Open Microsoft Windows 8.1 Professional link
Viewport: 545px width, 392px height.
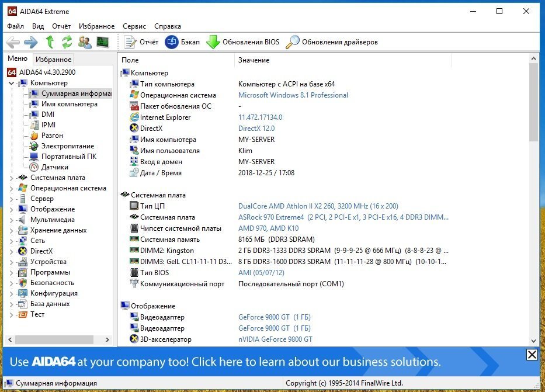(x=293, y=95)
